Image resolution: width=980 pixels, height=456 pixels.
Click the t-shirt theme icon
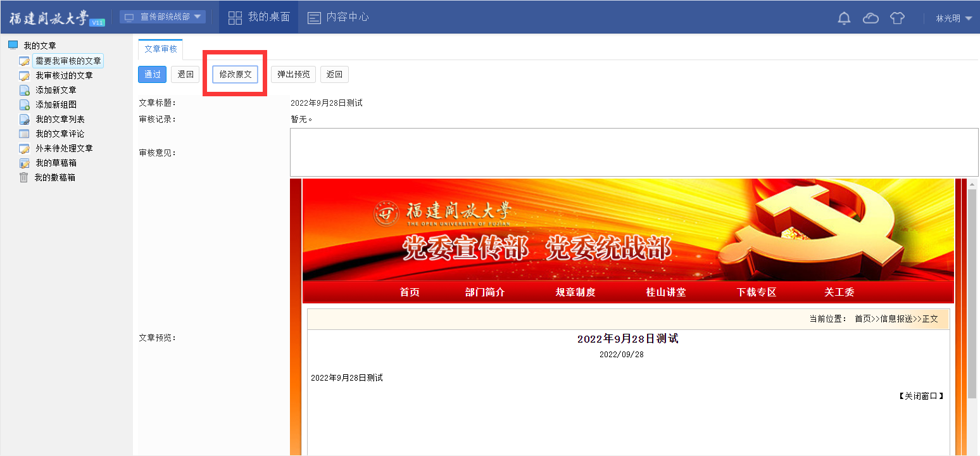[897, 18]
